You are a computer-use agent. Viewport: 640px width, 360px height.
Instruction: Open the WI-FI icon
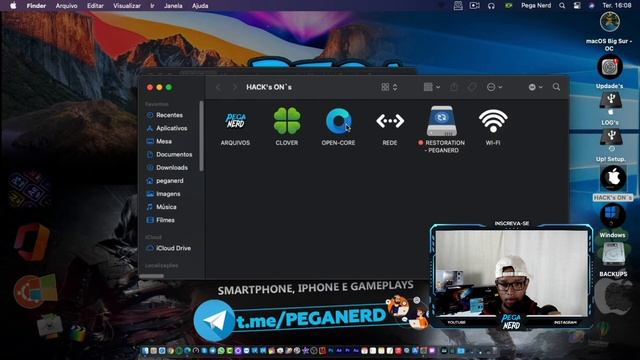[x=493, y=121]
